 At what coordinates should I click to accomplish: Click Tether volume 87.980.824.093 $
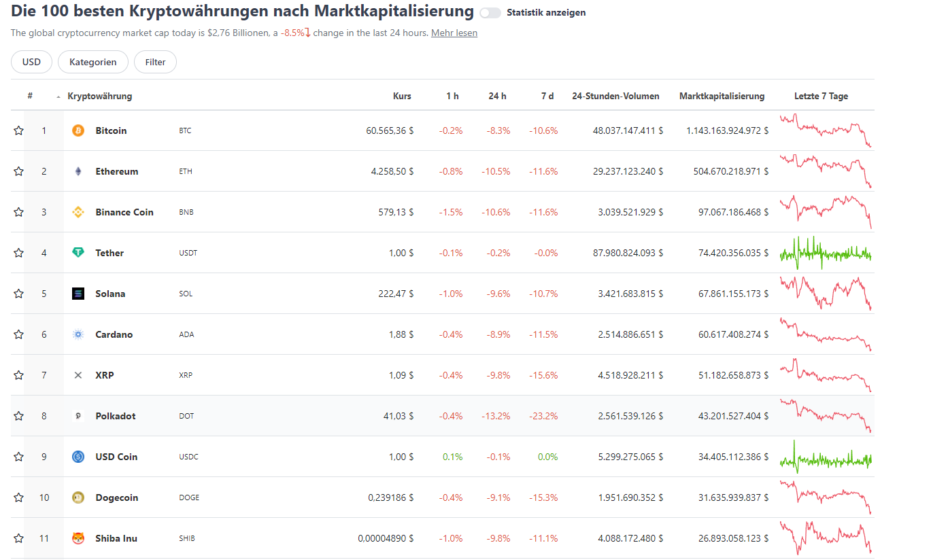click(628, 253)
